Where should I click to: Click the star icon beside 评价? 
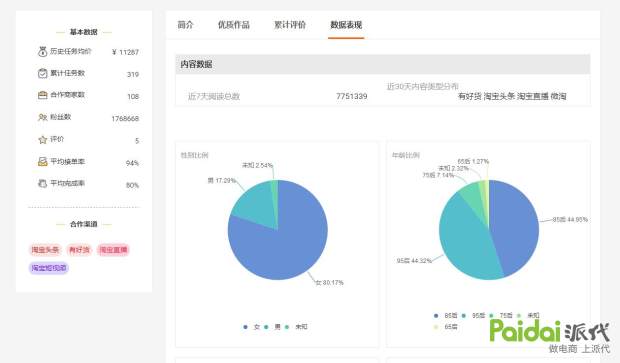coord(42,140)
